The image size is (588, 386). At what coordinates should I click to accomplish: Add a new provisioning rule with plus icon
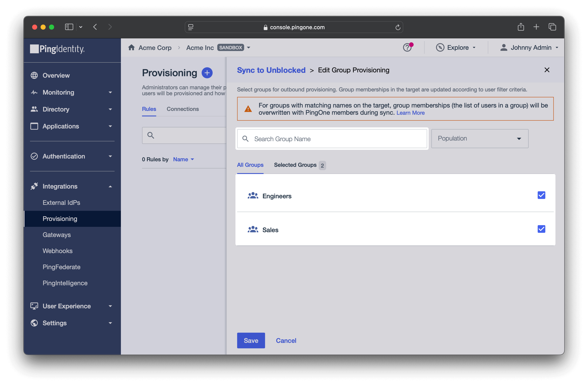[207, 73]
